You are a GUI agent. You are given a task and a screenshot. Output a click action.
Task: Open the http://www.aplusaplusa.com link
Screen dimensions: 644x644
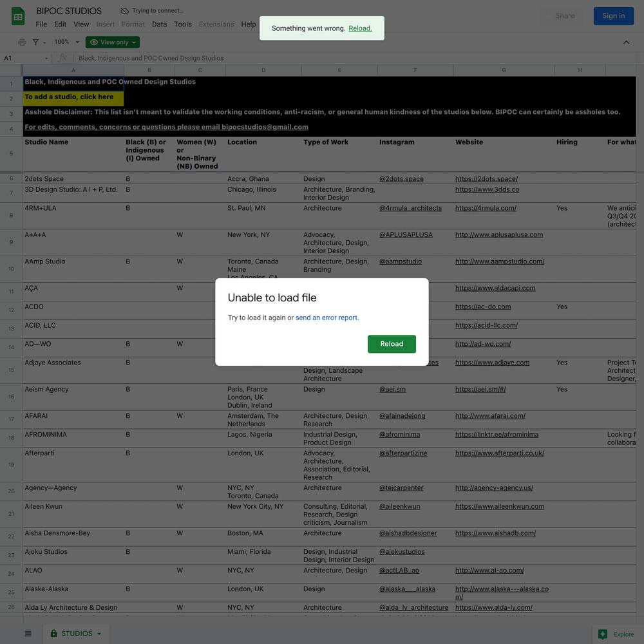[499, 235]
